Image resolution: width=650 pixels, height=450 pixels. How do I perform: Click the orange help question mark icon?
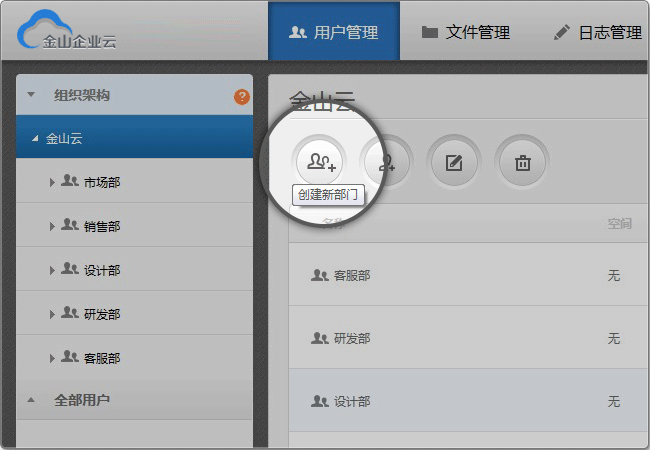click(242, 97)
